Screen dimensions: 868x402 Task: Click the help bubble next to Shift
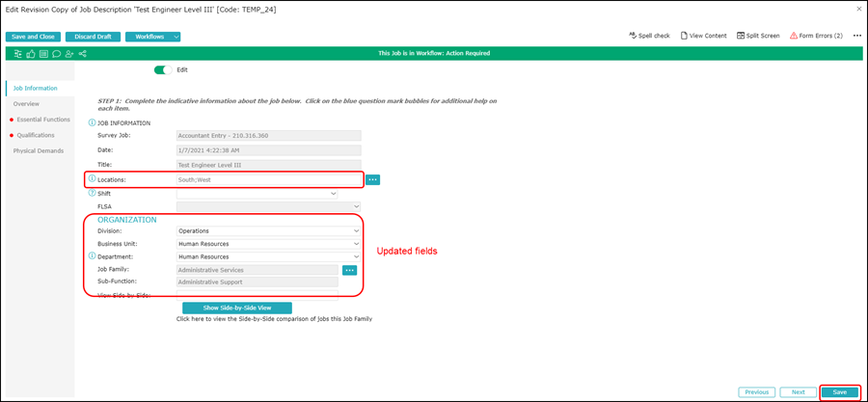tap(92, 193)
